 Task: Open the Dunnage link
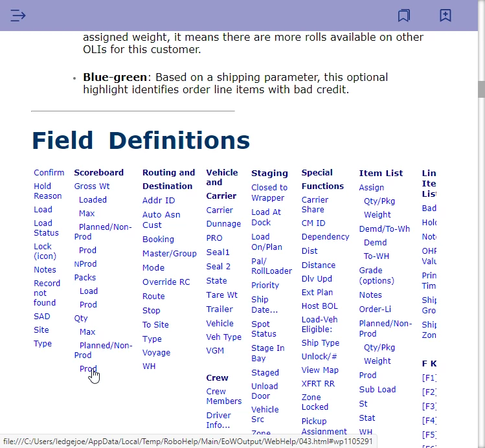[223, 224]
